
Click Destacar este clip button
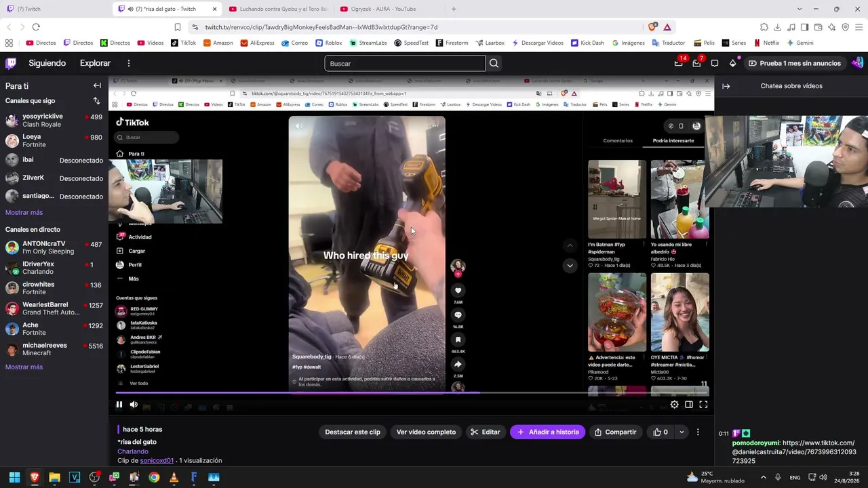(353, 432)
